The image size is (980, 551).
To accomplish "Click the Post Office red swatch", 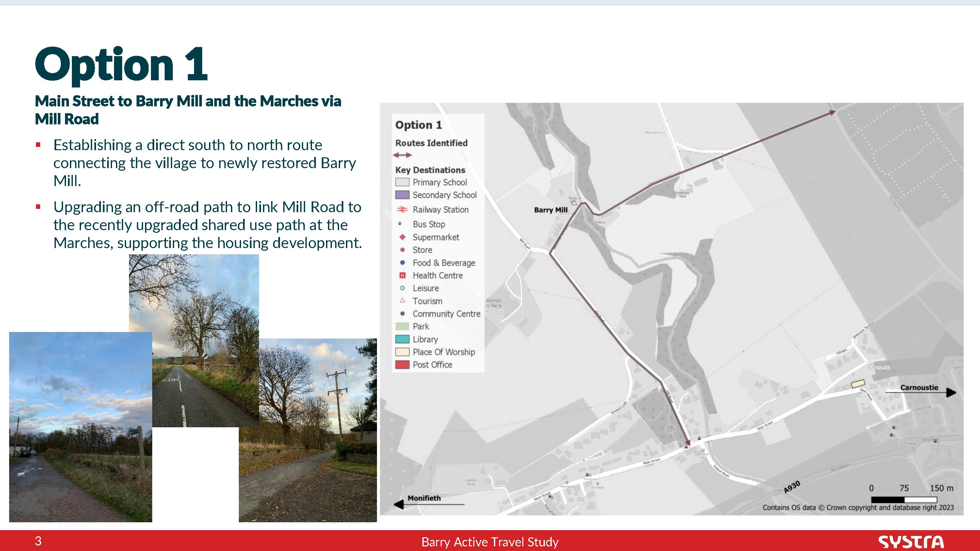I will (x=402, y=365).
